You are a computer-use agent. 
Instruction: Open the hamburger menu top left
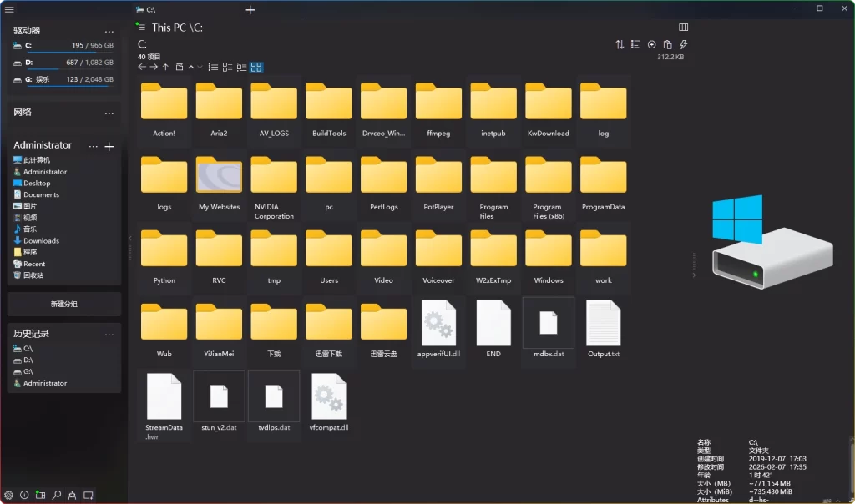(9, 9)
